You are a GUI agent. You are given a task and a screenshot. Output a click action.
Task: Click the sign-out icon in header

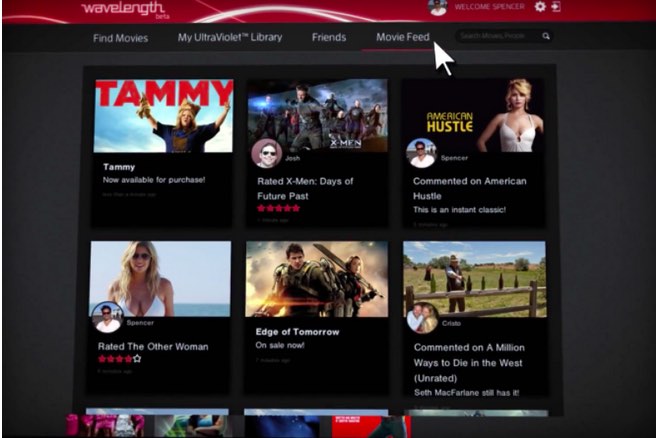(x=556, y=6)
